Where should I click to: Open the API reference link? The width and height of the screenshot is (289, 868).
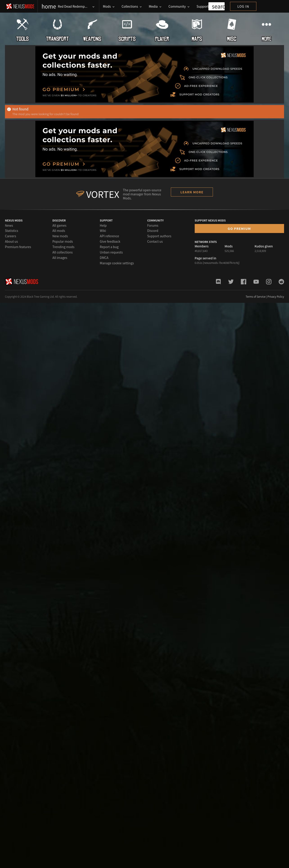(x=109, y=236)
